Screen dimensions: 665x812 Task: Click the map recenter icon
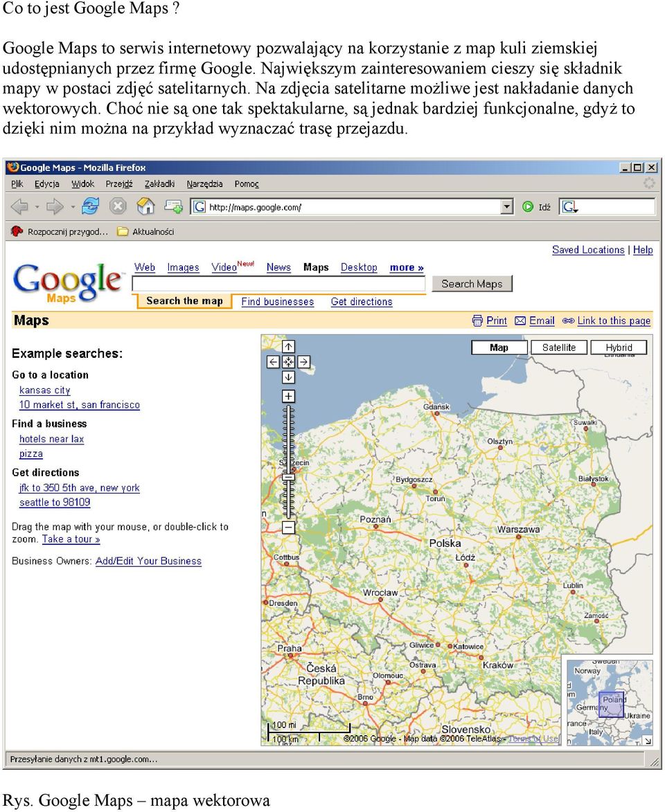click(289, 362)
